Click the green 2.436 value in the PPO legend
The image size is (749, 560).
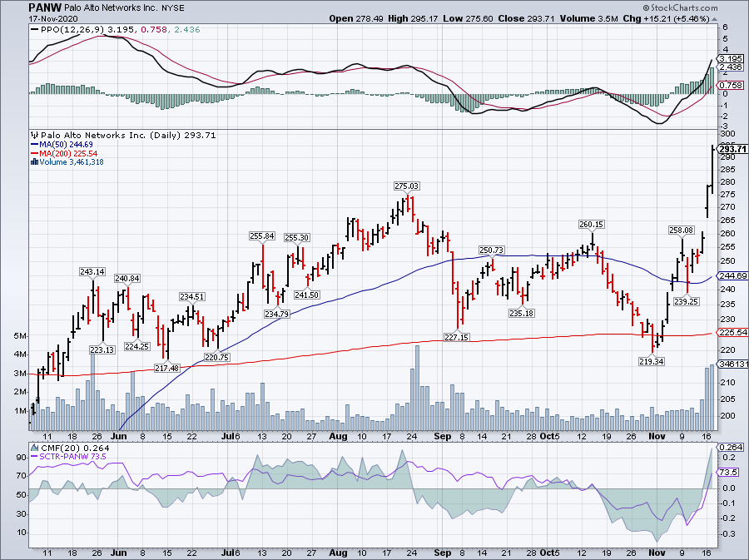(x=186, y=30)
